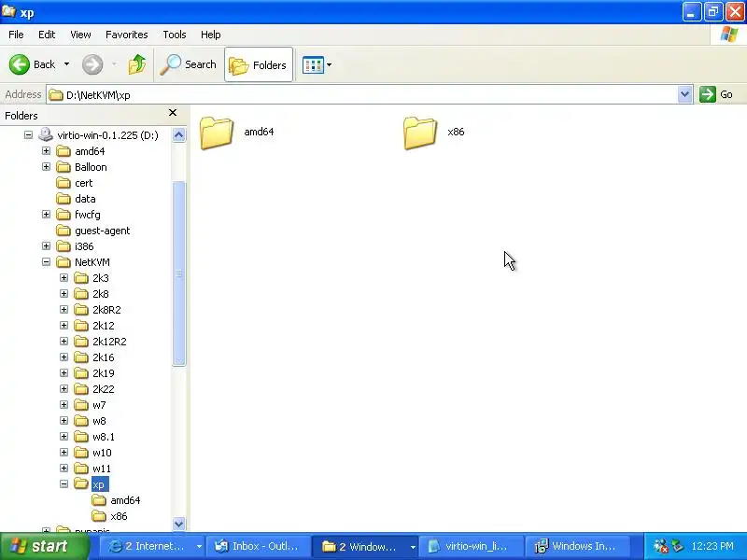Select the Balloon folder in tree
Image resolution: width=747 pixels, height=560 pixels.
pyautogui.click(x=91, y=167)
